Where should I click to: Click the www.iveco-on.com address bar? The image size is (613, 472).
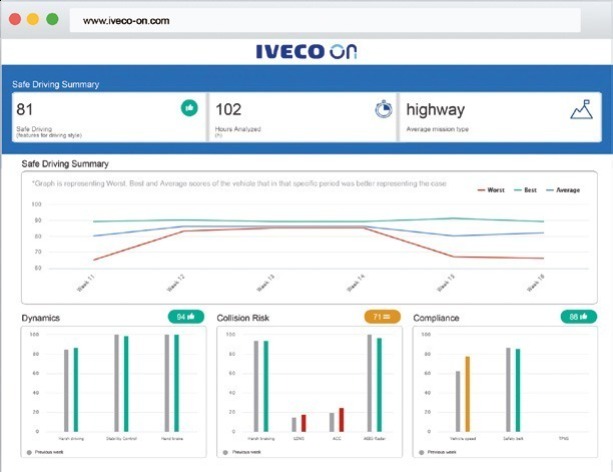(x=325, y=21)
